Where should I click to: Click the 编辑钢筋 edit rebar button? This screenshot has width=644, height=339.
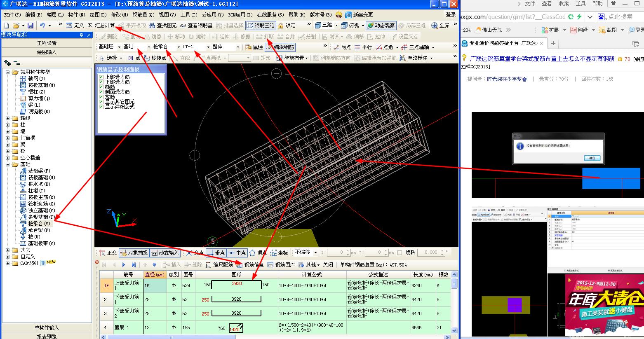[x=280, y=47]
